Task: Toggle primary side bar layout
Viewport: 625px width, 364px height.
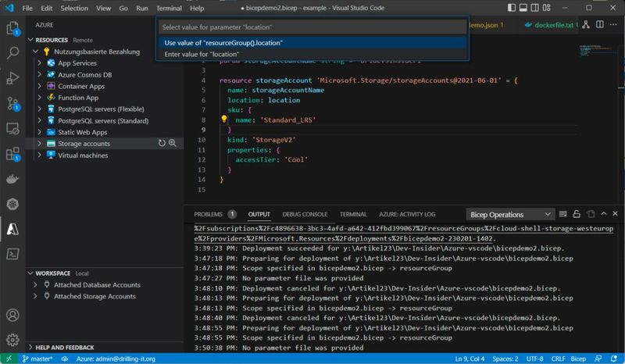Action: coord(512,8)
